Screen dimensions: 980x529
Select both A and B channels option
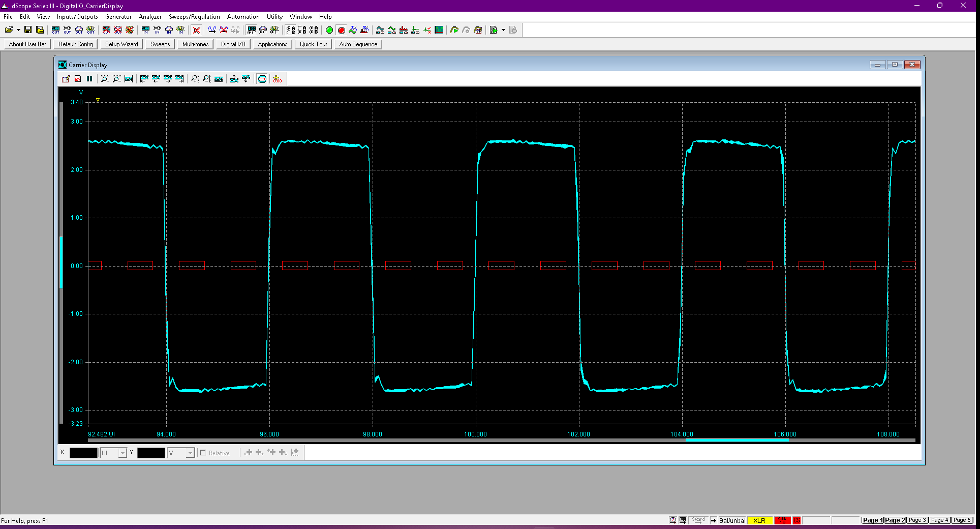pyautogui.click(x=314, y=30)
